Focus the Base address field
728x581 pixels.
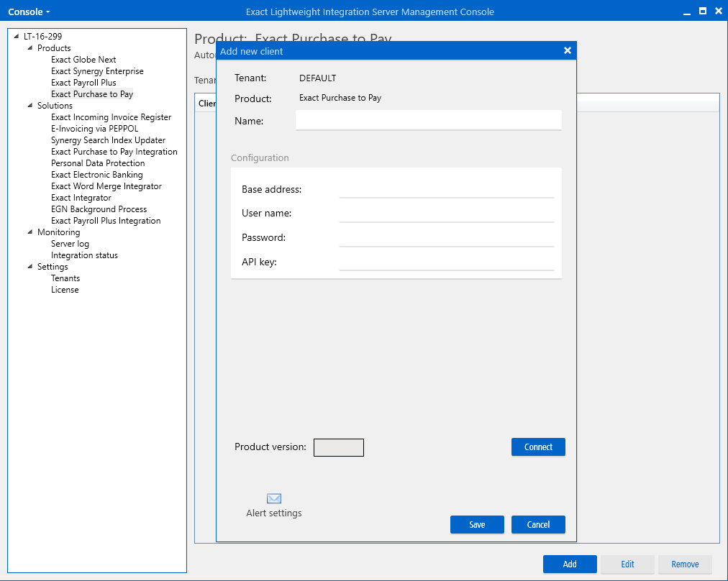coord(447,189)
